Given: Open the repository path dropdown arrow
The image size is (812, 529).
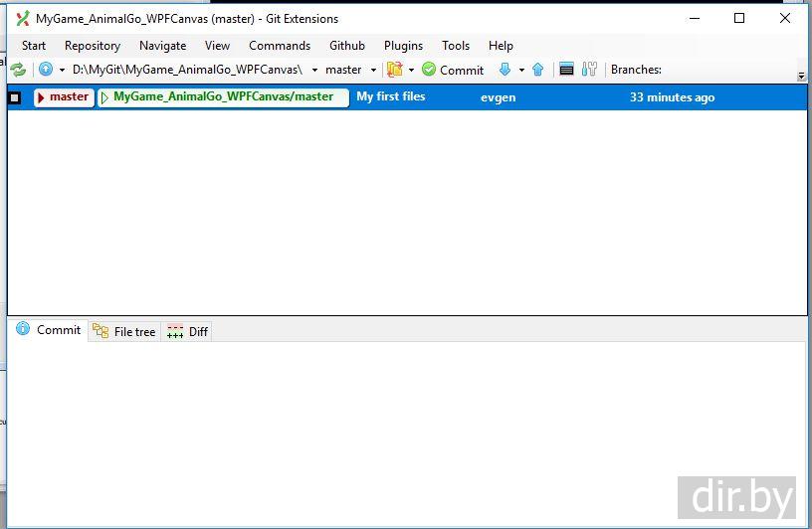Looking at the screenshot, I should tap(314, 71).
